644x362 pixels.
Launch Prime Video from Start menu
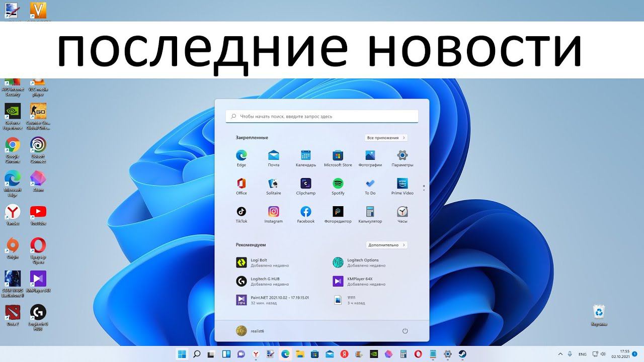tap(403, 186)
